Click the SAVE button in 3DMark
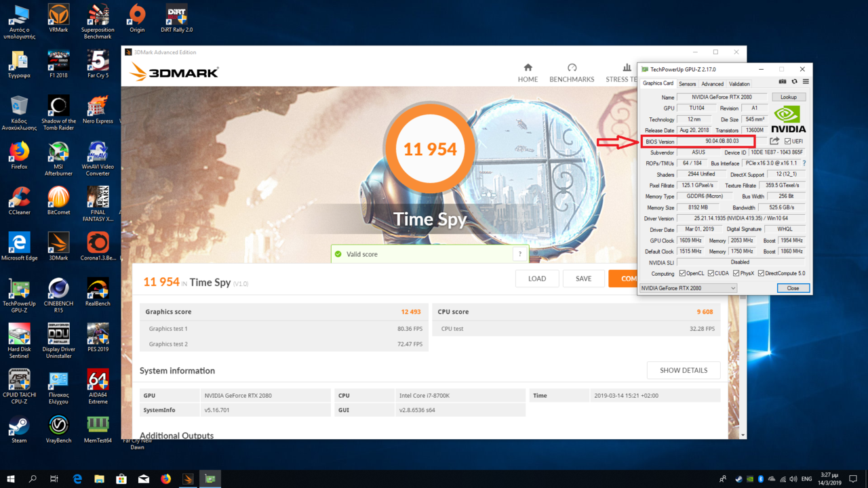Viewport: 868px width, 488px height. pyautogui.click(x=583, y=279)
